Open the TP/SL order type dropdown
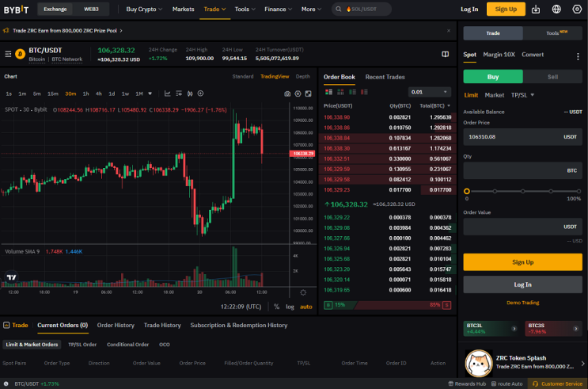The image size is (588, 389). coord(522,95)
